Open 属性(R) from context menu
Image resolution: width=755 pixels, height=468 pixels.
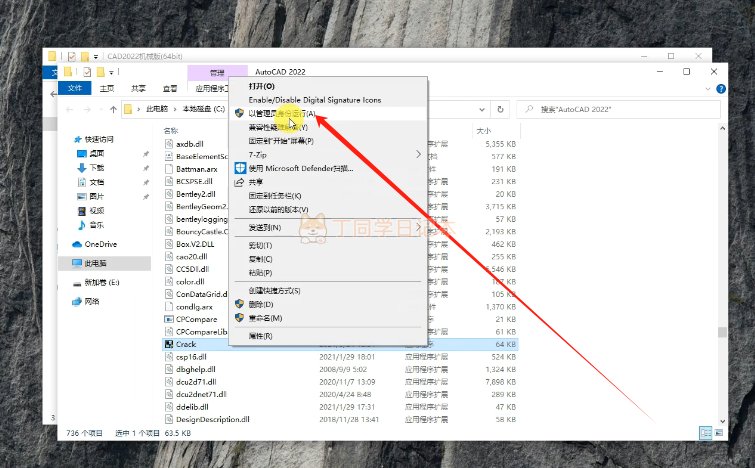(260, 336)
